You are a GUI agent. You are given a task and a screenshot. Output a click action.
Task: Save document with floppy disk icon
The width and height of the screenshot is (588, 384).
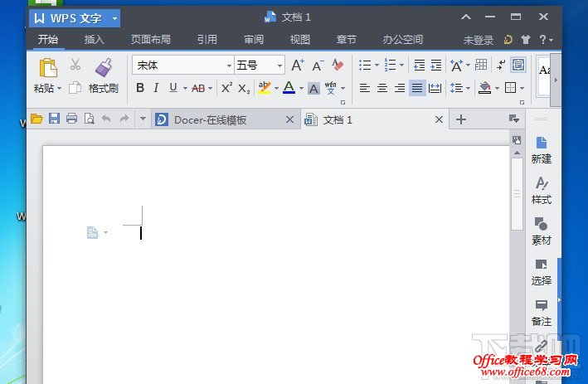[x=55, y=119]
